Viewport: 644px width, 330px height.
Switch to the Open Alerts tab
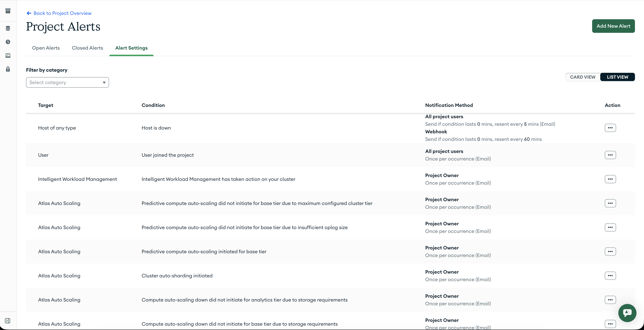[46, 48]
